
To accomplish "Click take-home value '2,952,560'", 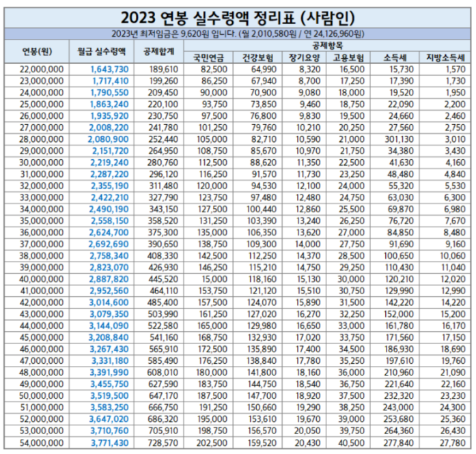I will (x=109, y=291).
